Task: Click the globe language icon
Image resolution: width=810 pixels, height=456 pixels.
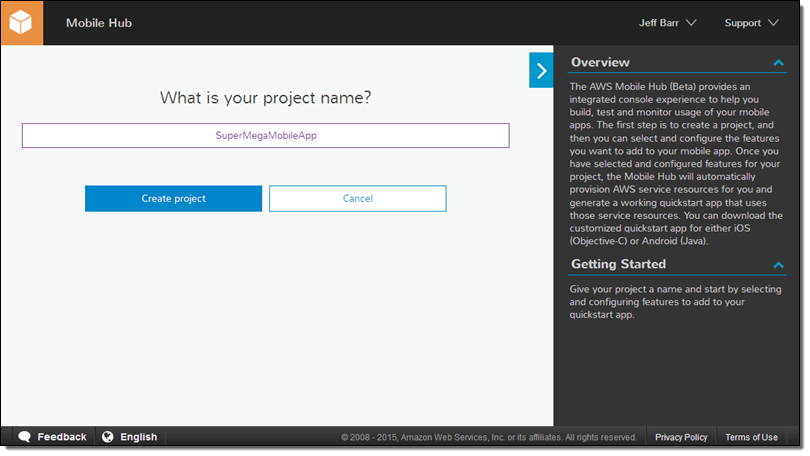Action: (x=108, y=437)
